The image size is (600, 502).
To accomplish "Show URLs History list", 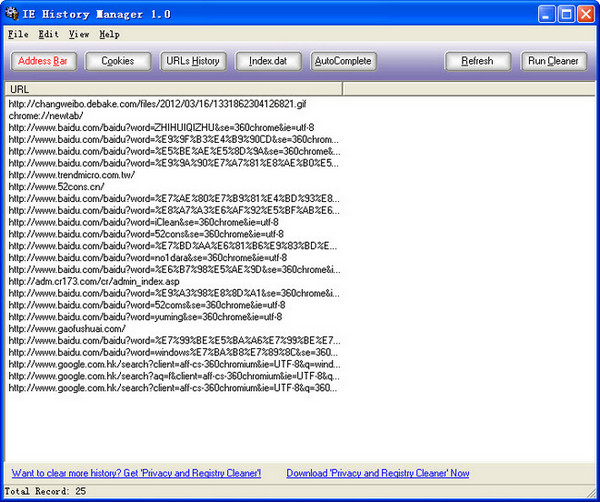I will [193, 61].
